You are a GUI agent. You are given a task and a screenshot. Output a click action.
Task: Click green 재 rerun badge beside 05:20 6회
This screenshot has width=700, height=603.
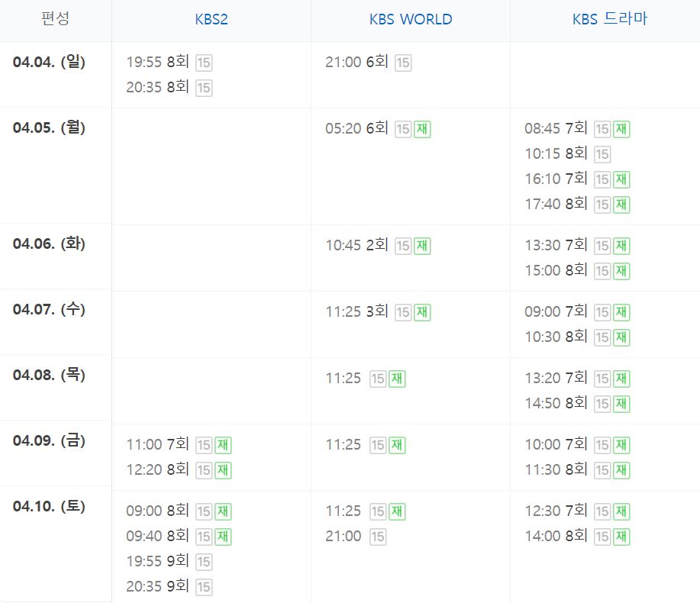coord(422,129)
